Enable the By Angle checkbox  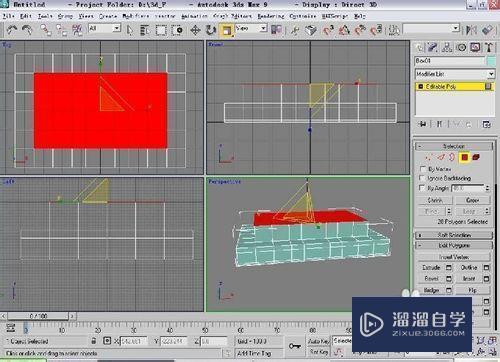pyautogui.click(x=423, y=188)
